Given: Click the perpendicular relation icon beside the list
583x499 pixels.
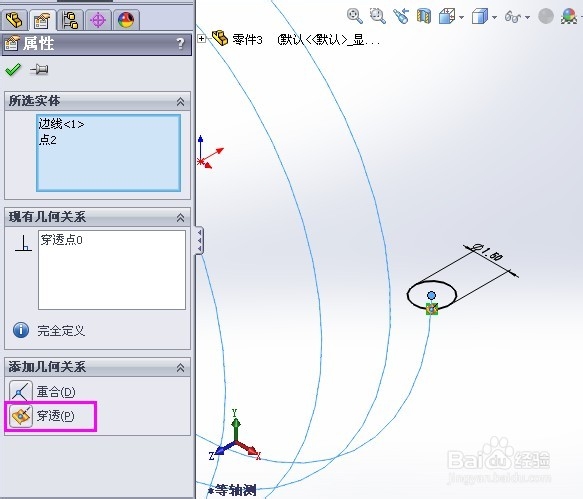Looking at the screenshot, I should pyautogui.click(x=23, y=243).
